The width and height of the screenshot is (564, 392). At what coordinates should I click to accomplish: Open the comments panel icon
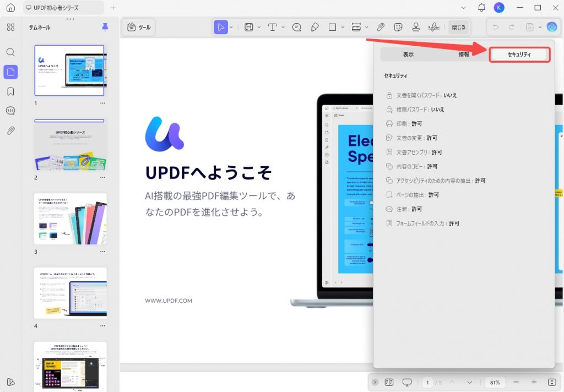[x=11, y=111]
